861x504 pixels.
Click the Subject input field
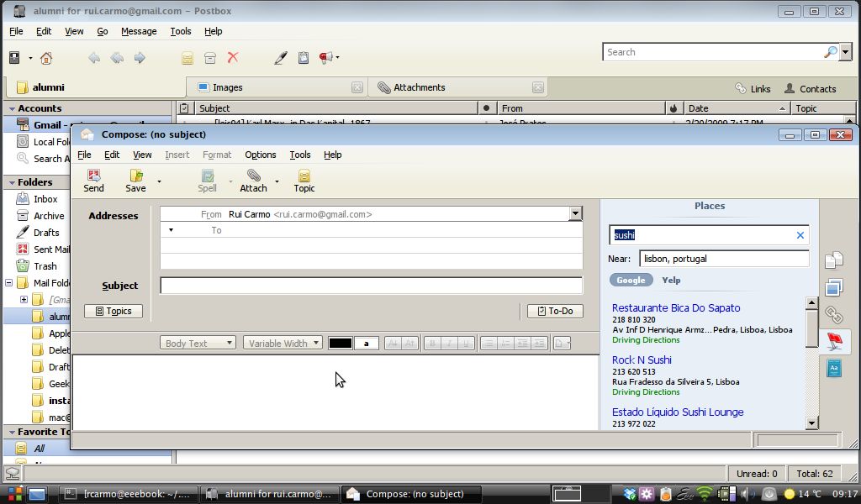tap(371, 286)
